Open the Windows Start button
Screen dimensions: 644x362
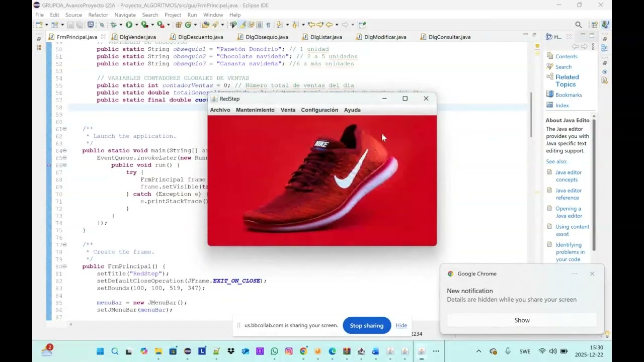(100, 351)
